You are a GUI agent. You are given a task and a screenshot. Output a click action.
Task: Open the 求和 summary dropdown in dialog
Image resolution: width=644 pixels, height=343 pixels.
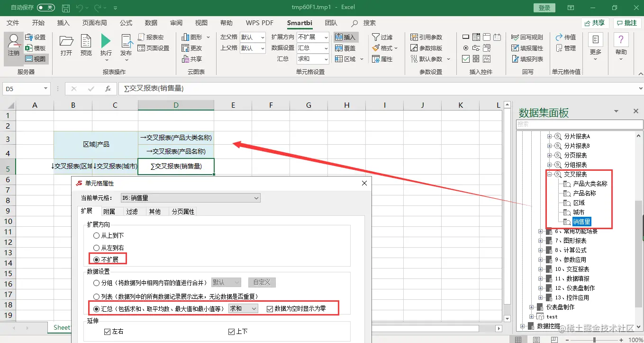(x=243, y=308)
